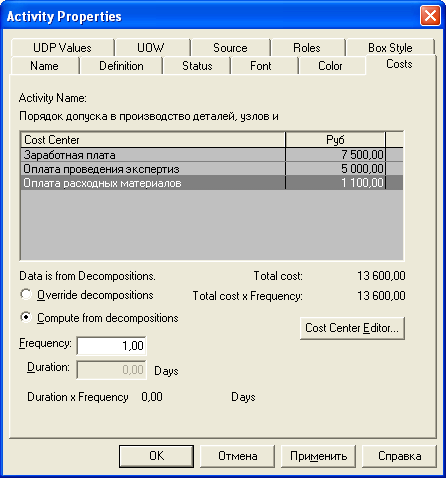Select the Name tab
446x478 pixels.
pyautogui.click(x=44, y=66)
